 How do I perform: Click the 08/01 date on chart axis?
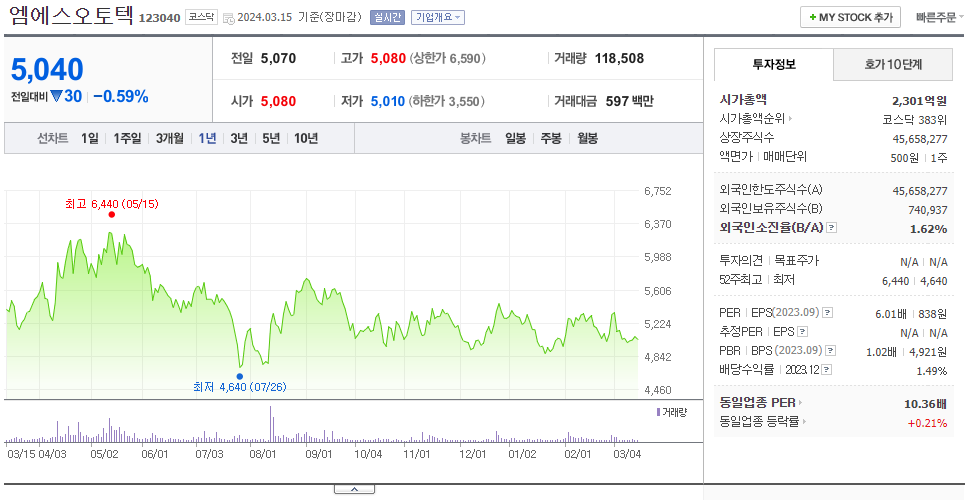262,454
